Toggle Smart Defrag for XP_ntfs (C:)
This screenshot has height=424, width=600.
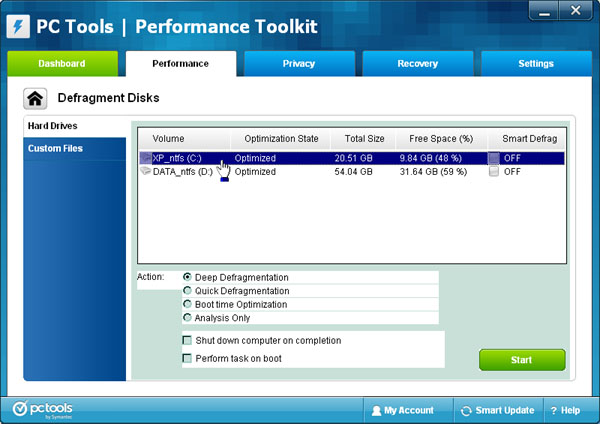point(493,158)
